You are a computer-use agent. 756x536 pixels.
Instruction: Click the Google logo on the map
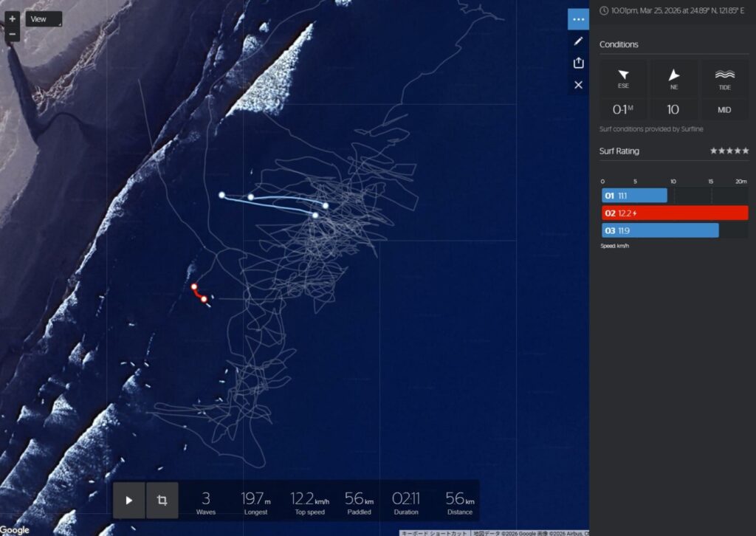[x=16, y=529]
